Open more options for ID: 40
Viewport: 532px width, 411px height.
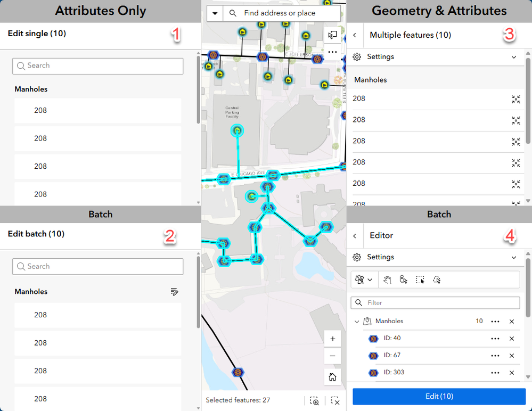[495, 339]
